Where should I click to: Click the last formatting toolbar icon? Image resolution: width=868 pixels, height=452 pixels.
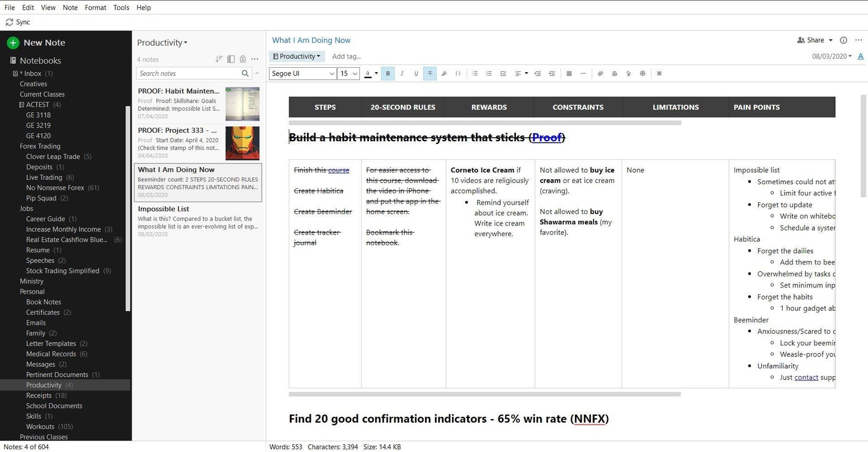[659, 73]
